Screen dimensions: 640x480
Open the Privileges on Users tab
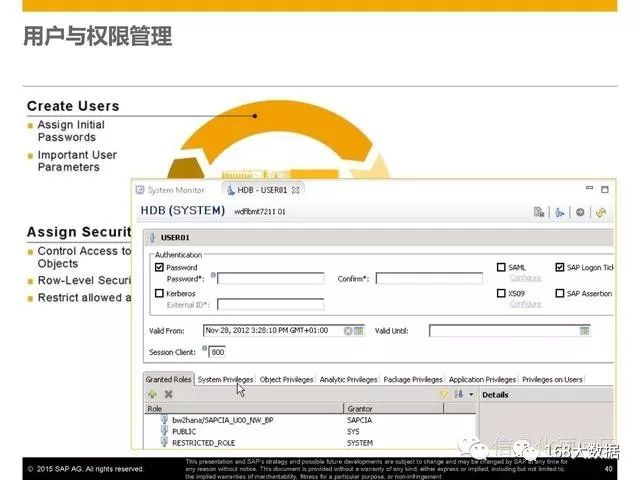click(552, 380)
